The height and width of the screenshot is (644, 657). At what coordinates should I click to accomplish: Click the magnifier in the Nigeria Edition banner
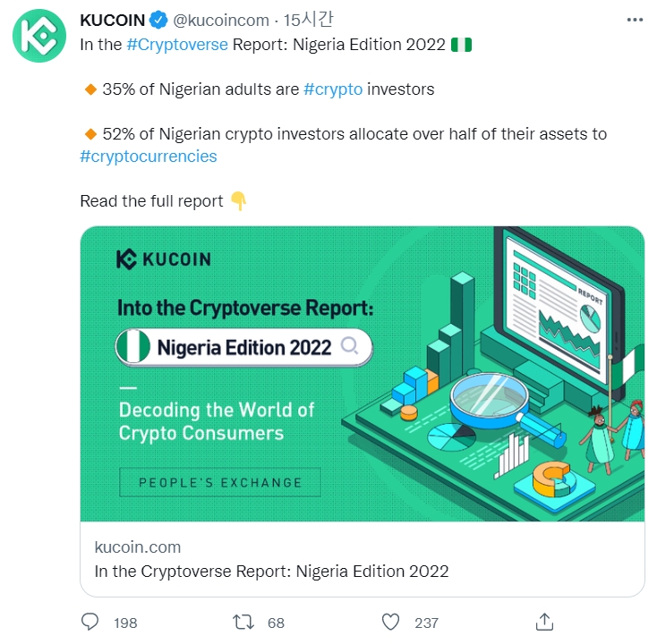[351, 347]
